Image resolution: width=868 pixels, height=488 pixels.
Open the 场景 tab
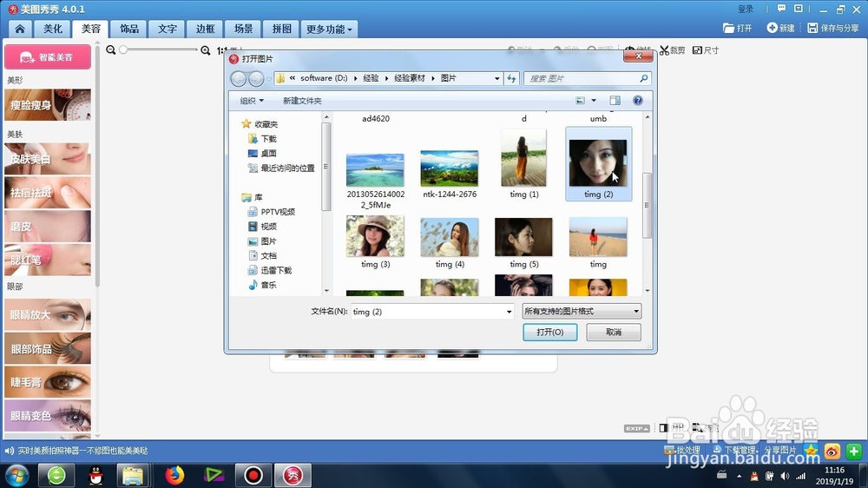(x=243, y=29)
